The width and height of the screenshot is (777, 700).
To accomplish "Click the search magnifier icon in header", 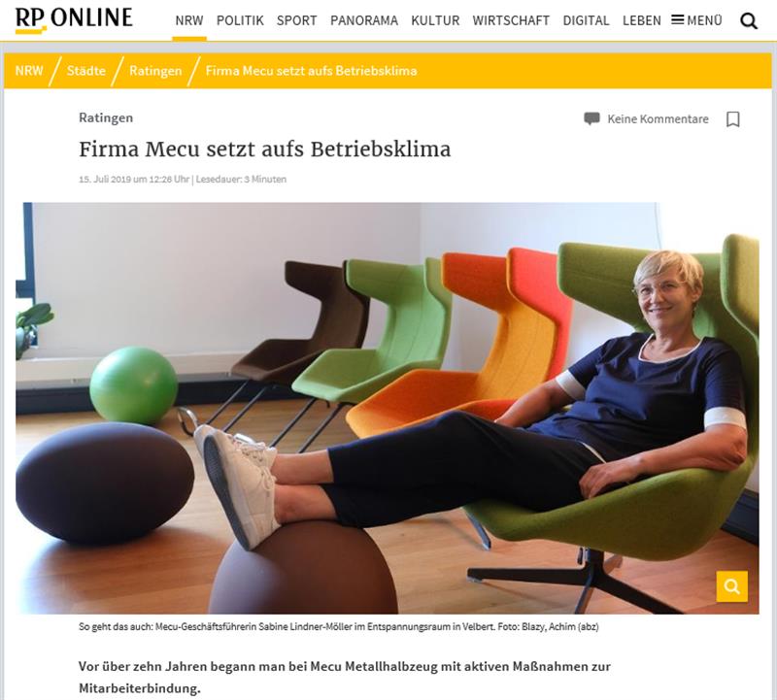I will [748, 20].
